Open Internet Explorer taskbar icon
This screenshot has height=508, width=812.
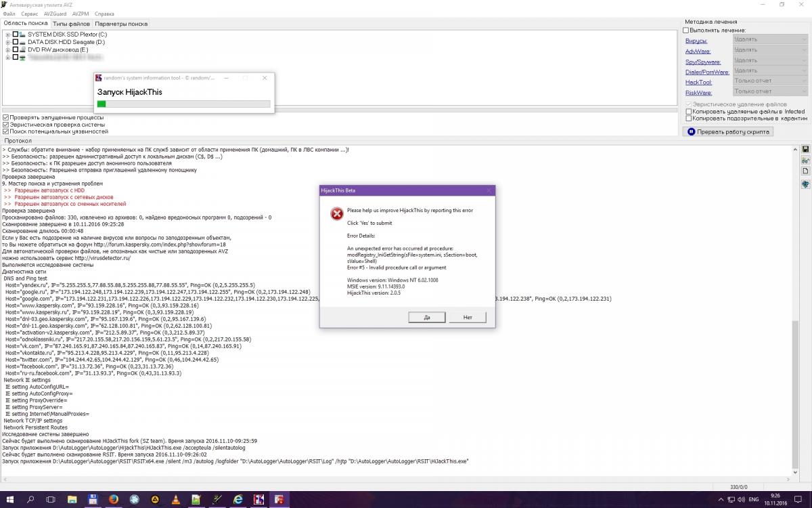[x=238, y=499]
